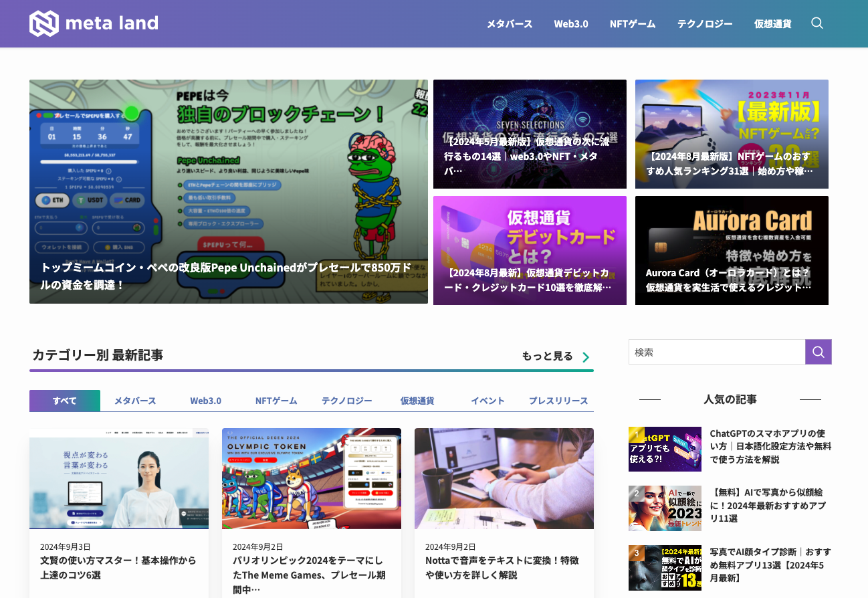Screen dimensions: 868x598
Task: Select the すべて tab
Action: point(64,400)
